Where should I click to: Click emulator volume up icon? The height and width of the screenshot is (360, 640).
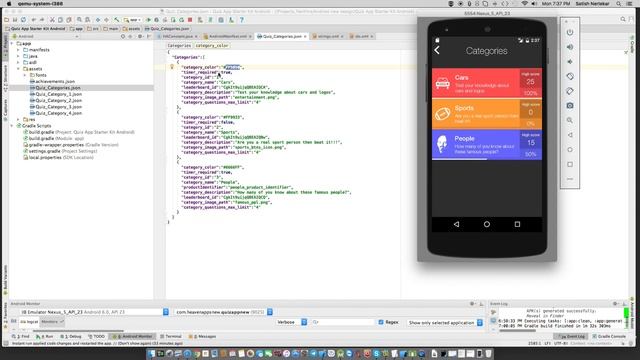[x=570, y=47]
